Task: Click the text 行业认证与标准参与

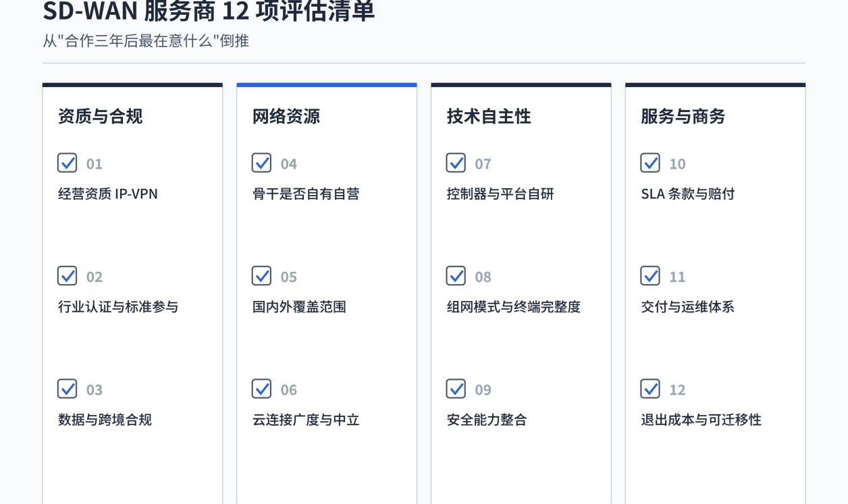Action: [x=118, y=307]
